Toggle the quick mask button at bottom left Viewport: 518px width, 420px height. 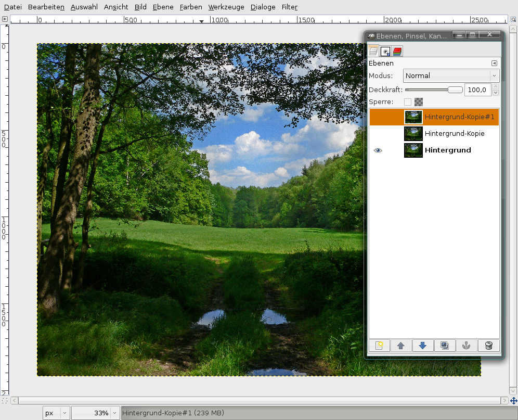4,401
